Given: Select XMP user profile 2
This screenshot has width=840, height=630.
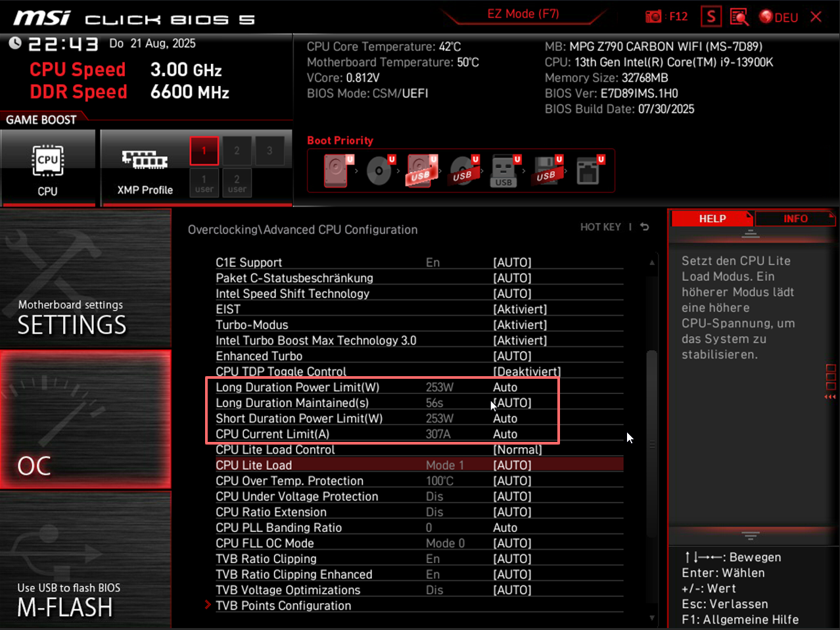Looking at the screenshot, I should tap(237, 183).
